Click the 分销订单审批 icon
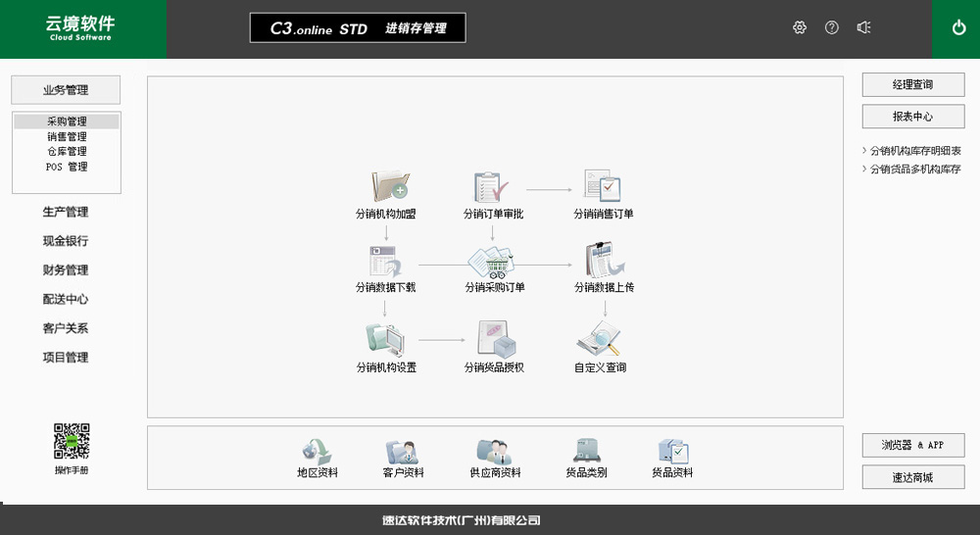980x535 pixels. pos(493,186)
